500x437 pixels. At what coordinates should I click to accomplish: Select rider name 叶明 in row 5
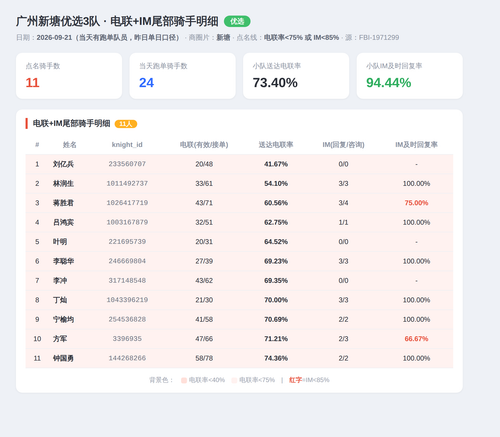(x=60, y=242)
